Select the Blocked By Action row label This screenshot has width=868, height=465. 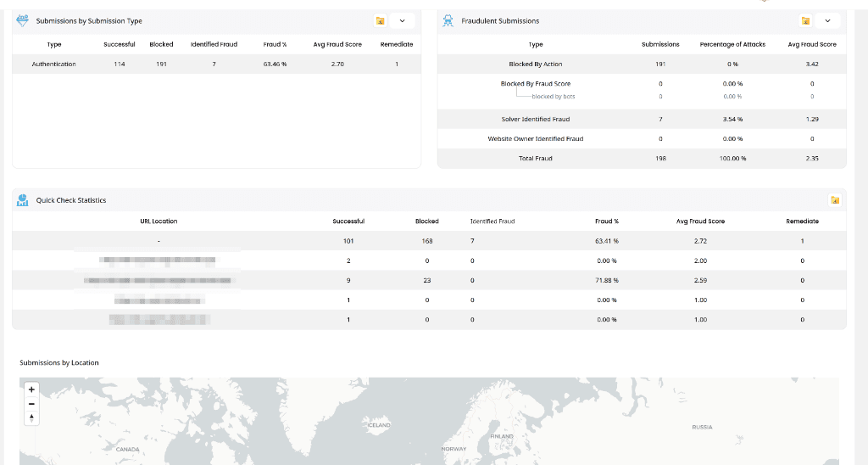pyautogui.click(x=536, y=64)
